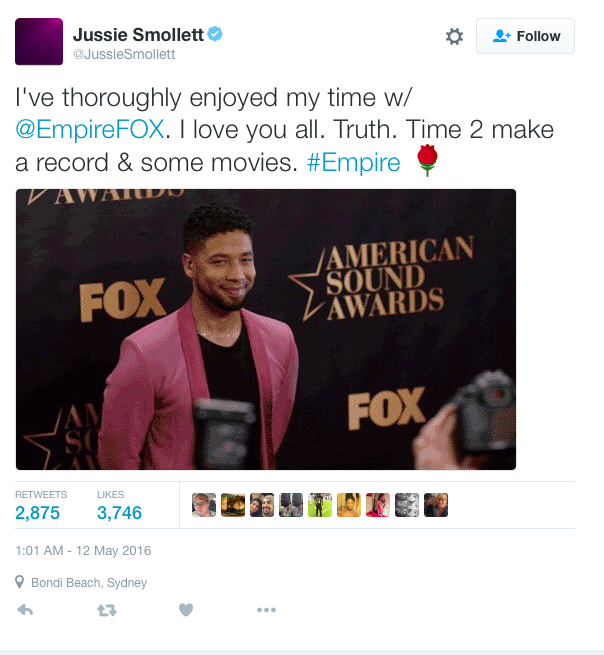Screen dimensions: 604x655
Task: Open the three-dot more options menu
Action: pyautogui.click(x=266, y=610)
